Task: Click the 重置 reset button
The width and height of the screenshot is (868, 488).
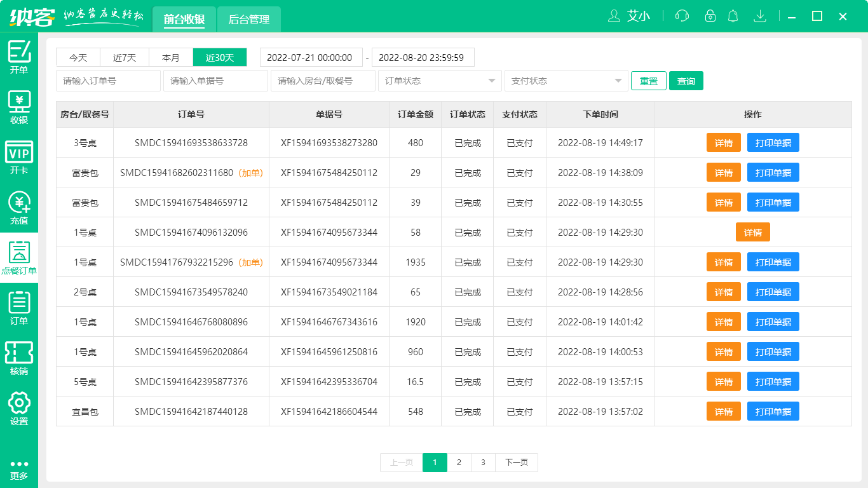Action: point(648,81)
